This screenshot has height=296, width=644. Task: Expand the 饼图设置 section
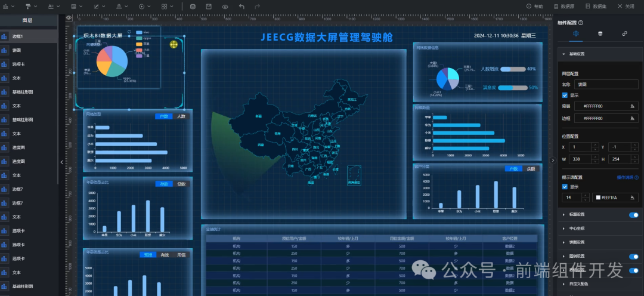tap(600, 242)
